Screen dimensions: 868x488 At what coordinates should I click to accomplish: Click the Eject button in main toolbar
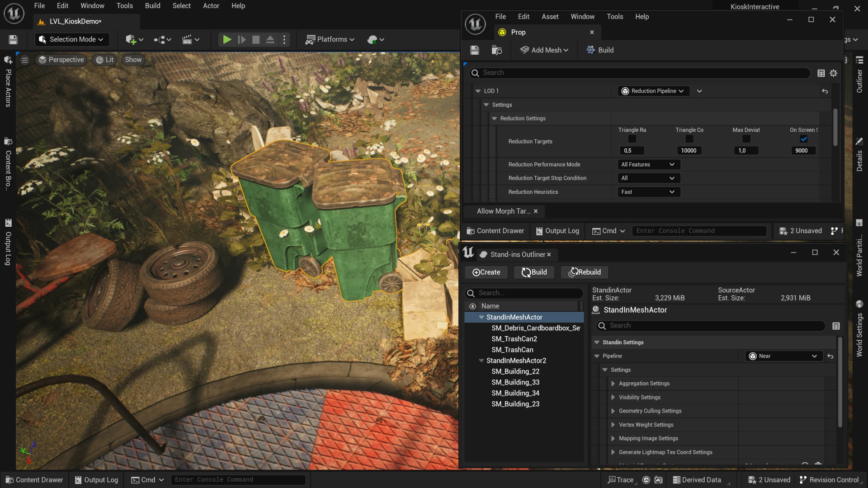[x=270, y=40]
